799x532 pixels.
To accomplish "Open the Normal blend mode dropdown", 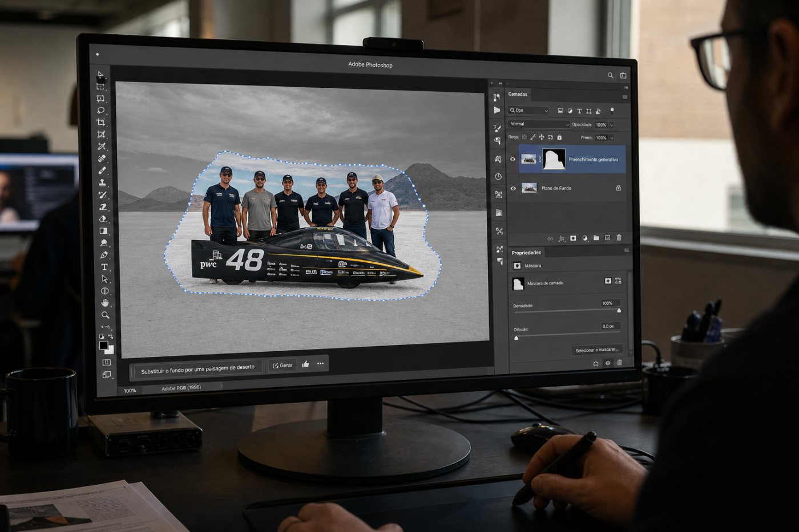I will [539, 124].
